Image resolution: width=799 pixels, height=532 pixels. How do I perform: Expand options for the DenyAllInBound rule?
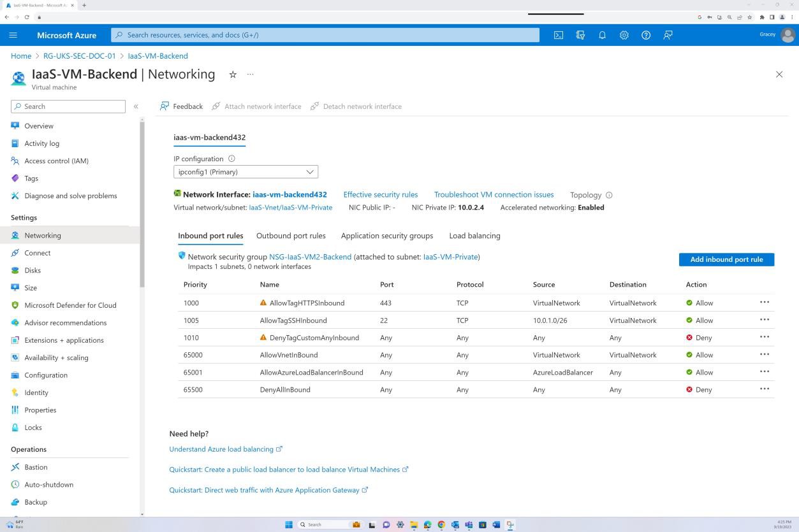765,389
